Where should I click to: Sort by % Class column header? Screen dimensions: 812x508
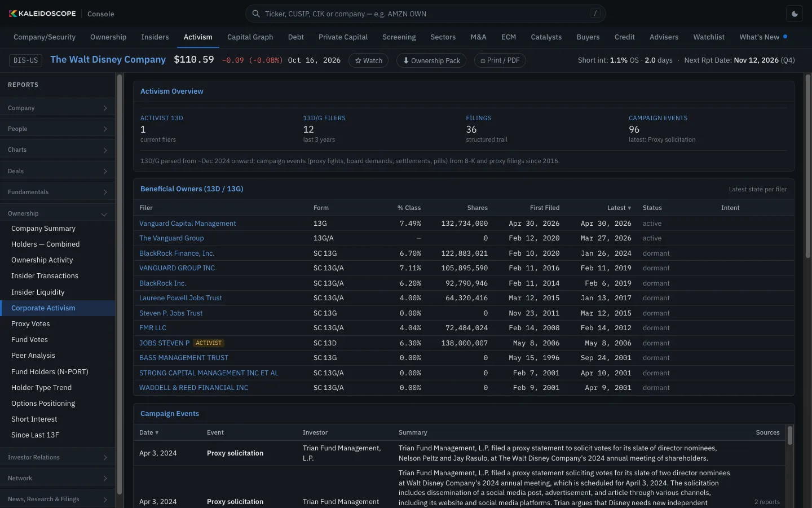click(x=409, y=208)
